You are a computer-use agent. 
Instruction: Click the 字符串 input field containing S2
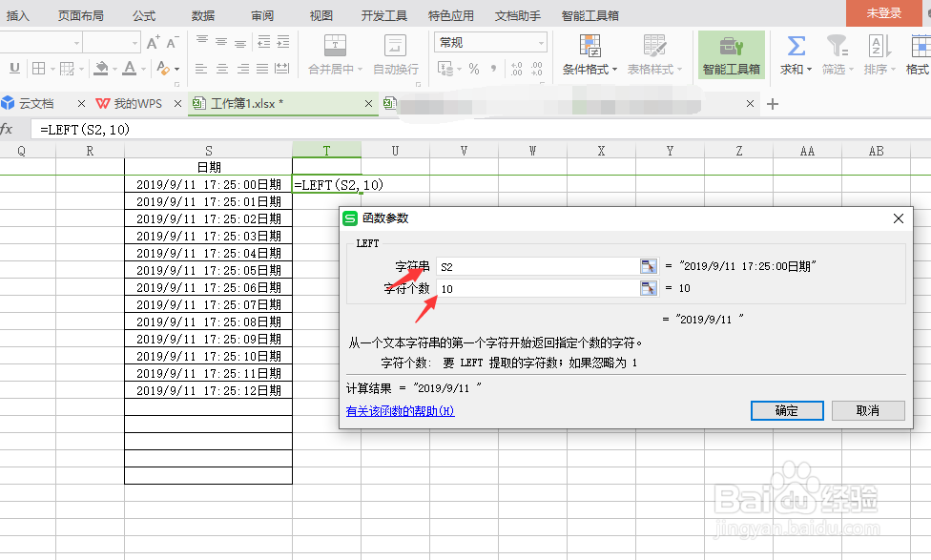(537, 266)
